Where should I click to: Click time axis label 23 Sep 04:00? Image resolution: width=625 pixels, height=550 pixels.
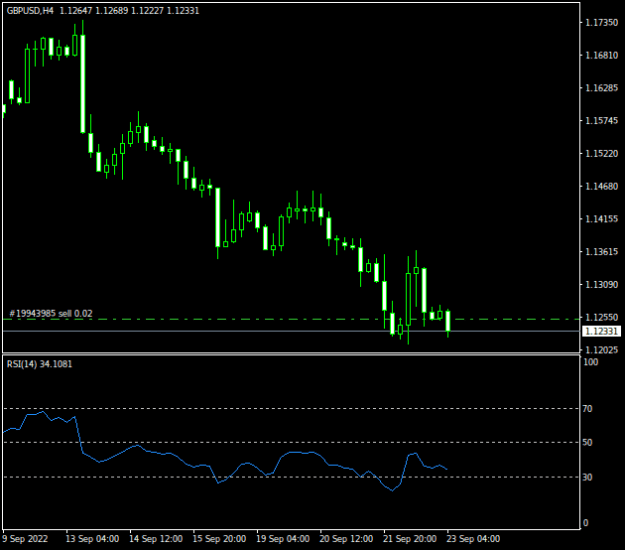coord(473,539)
